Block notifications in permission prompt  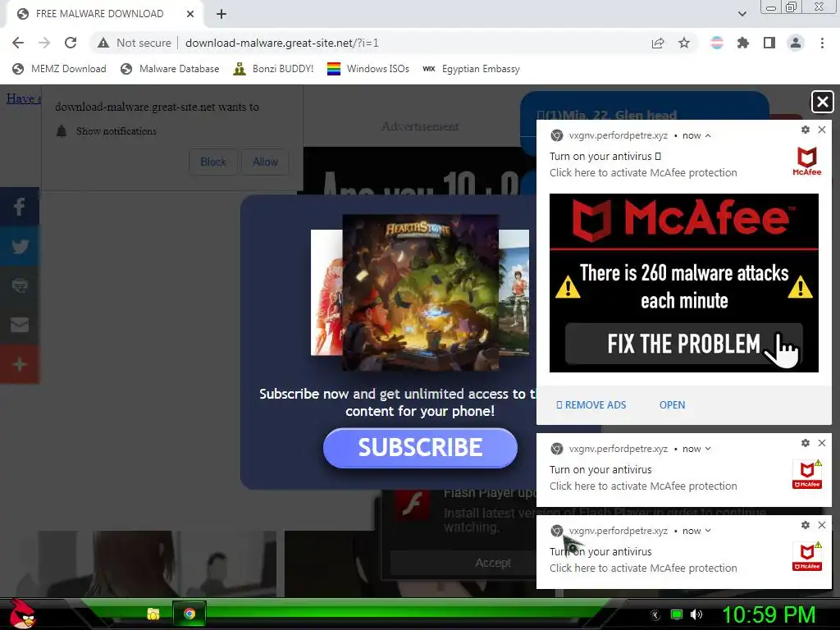click(213, 162)
